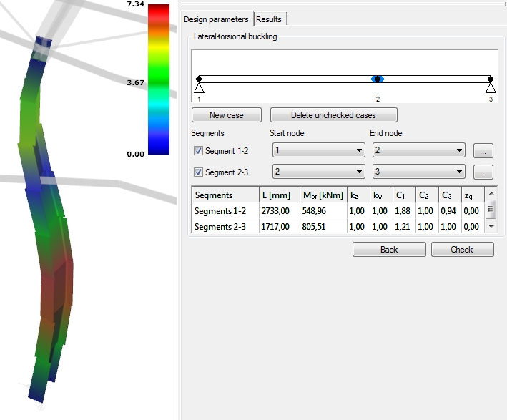Select node 3 diamond marker on beam
507x420 pixels.
click(491, 79)
